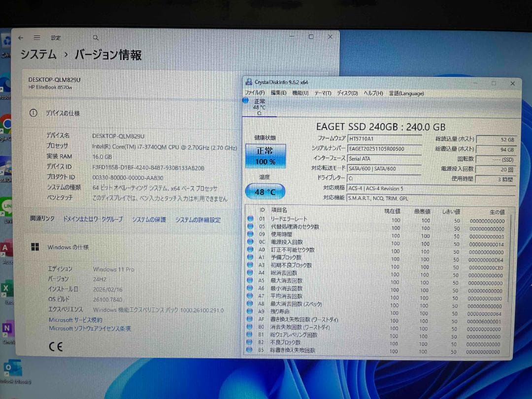
Task: Click status circle for 05 代替処理済のセクタ数
Action: coord(250,226)
